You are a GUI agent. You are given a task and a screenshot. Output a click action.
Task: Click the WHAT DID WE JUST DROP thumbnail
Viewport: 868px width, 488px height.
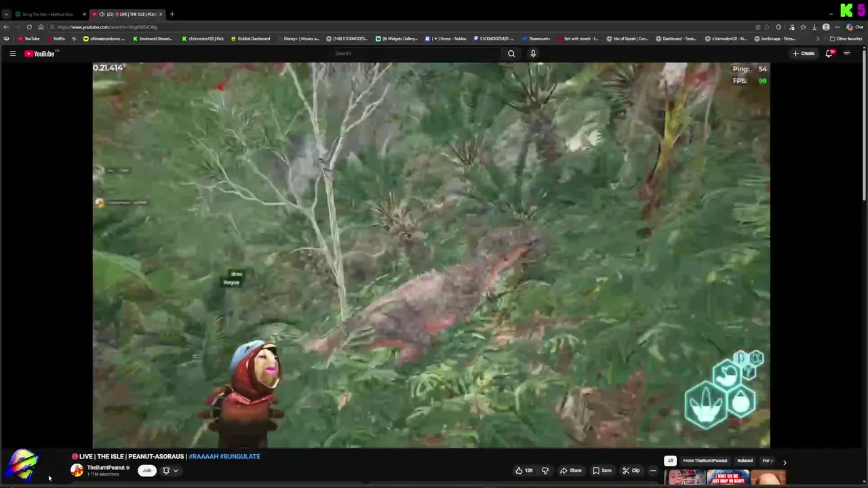pos(728,477)
